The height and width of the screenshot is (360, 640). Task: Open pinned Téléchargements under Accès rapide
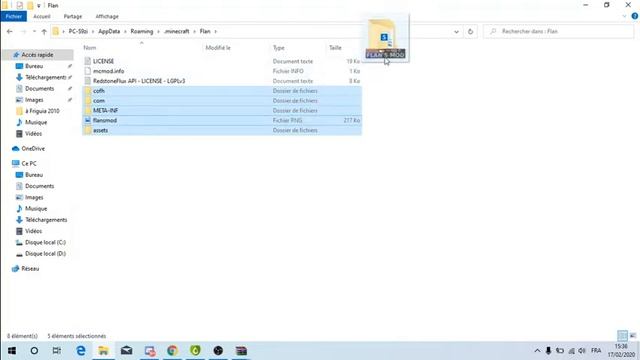(45, 77)
